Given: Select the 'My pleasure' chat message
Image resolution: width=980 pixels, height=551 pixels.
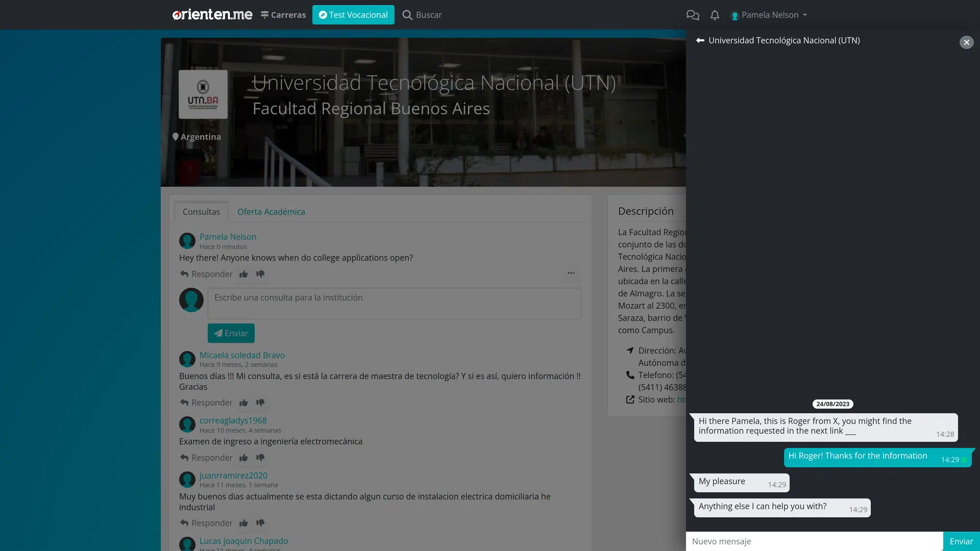Looking at the screenshot, I should pos(742,483).
